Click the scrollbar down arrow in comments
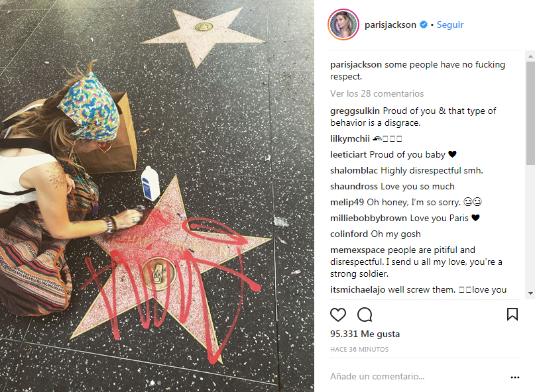 coord(530,293)
